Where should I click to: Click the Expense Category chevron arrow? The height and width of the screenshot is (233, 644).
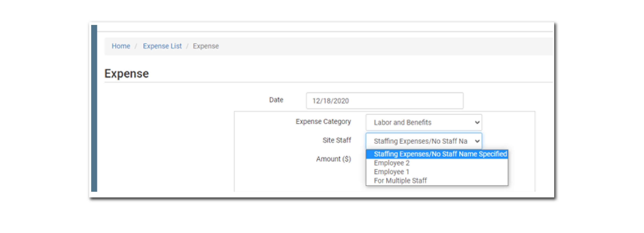477,122
